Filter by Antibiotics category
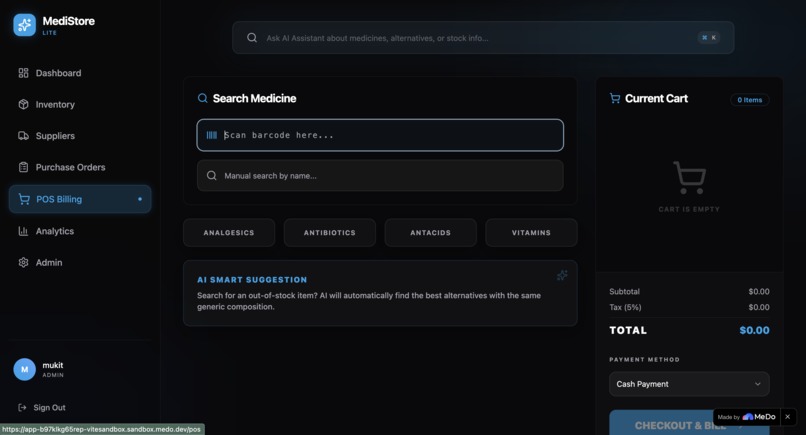The width and height of the screenshot is (806, 435). tap(329, 232)
